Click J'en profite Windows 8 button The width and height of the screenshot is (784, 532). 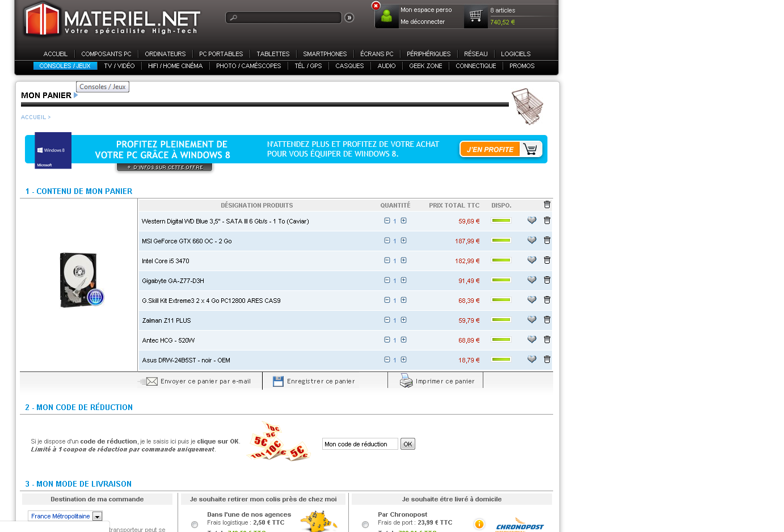(x=501, y=149)
